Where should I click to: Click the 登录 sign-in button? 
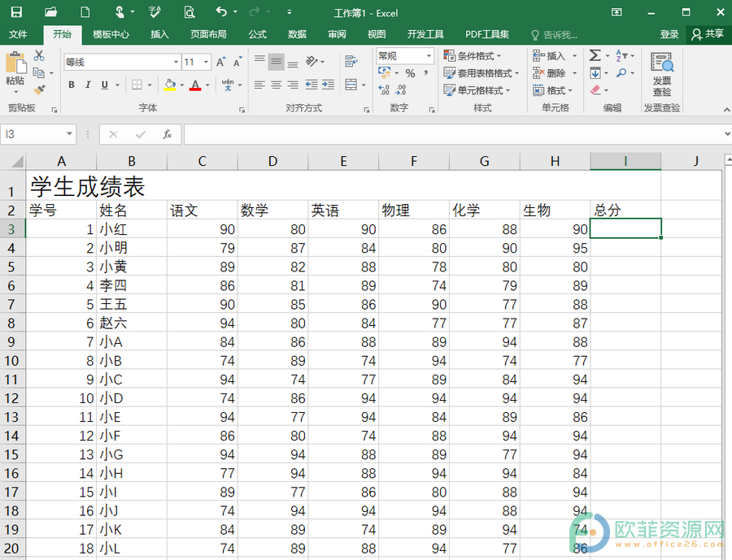tap(669, 34)
